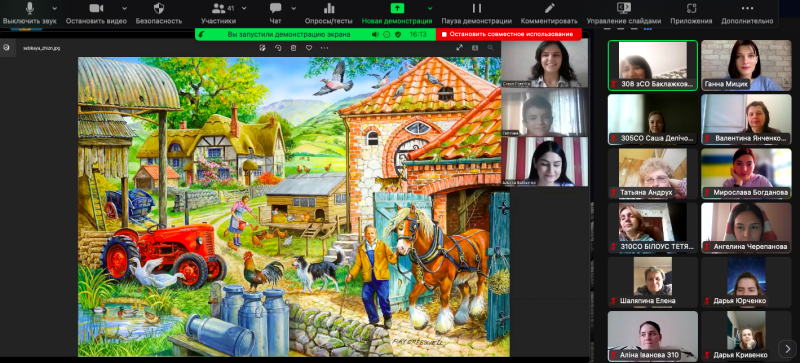Select the top floating video tile of smiling woman
This screenshot has height=363, width=800.
(x=544, y=64)
